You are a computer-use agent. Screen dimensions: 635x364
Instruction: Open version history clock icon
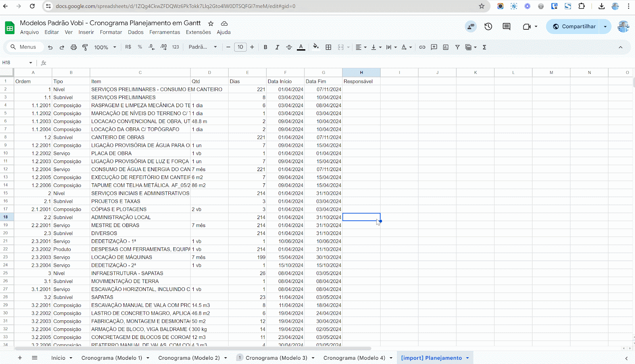[x=488, y=27]
